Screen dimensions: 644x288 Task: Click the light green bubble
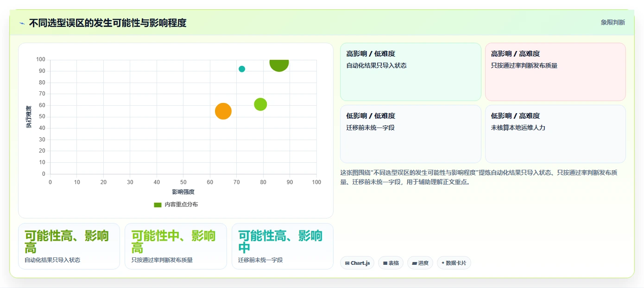pyautogui.click(x=260, y=104)
